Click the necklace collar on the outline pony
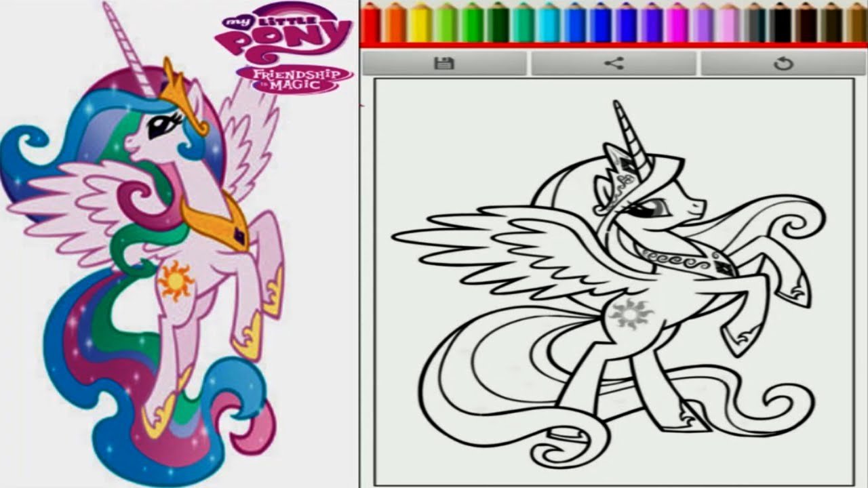This screenshot has width=868, height=488. (685, 261)
